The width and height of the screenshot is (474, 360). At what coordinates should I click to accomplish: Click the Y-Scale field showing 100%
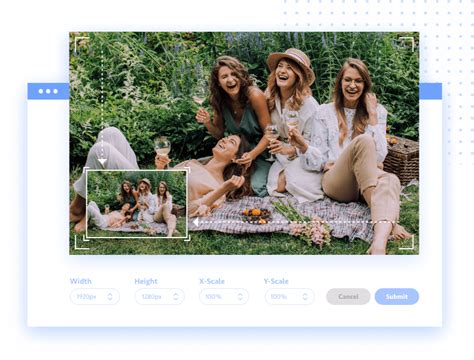pyautogui.click(x=289, y=296)
